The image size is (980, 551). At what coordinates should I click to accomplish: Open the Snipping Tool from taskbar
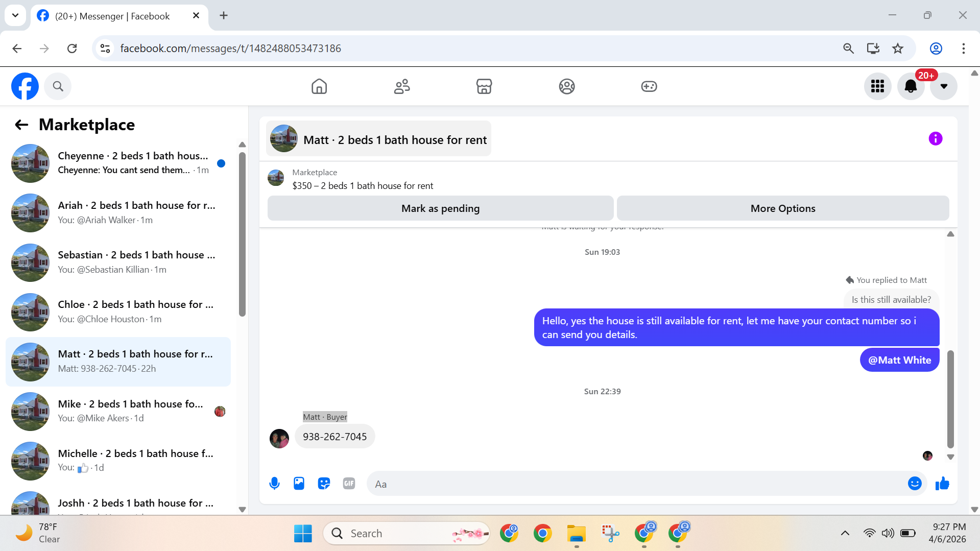click(610, 533)
